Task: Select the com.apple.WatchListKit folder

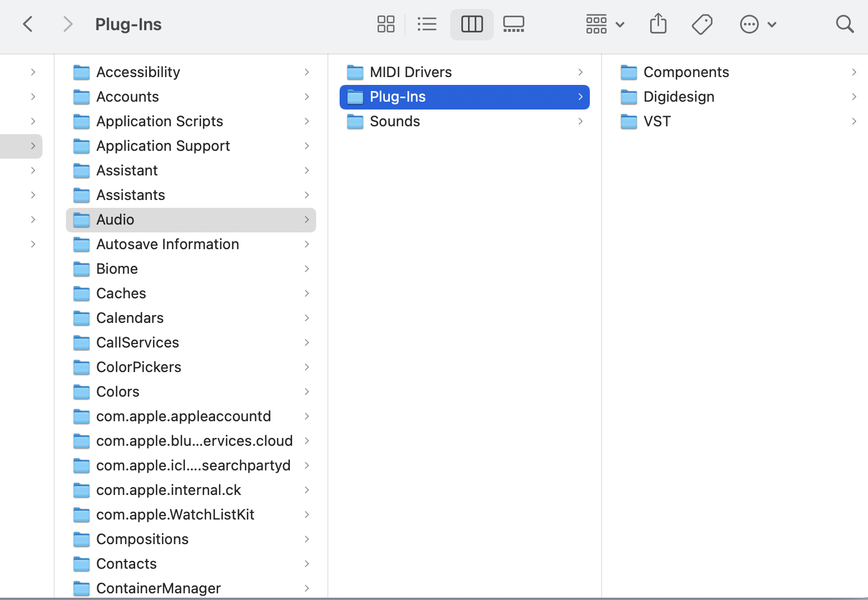Action: 191,515
